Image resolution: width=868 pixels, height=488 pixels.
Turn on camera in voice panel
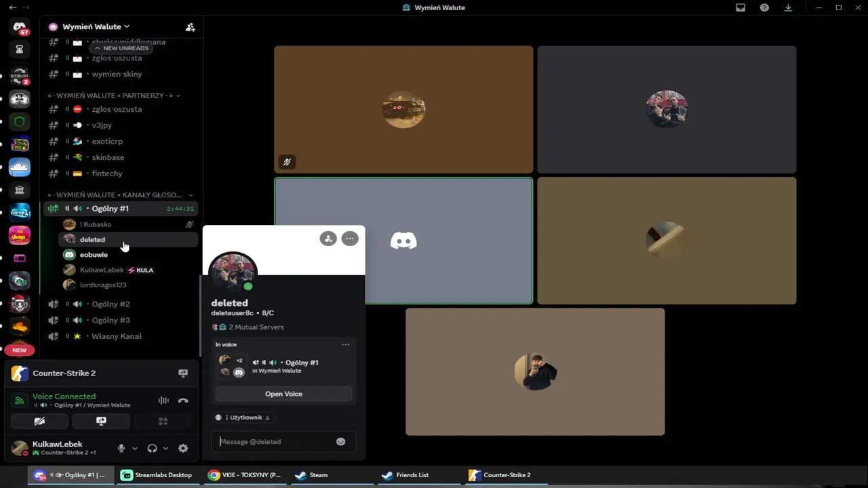point(39,421)
